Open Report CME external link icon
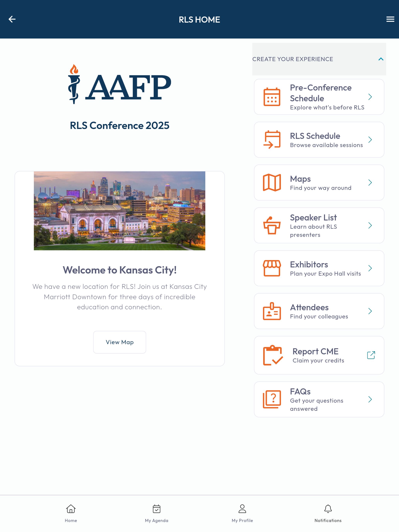 click(371, 355)
